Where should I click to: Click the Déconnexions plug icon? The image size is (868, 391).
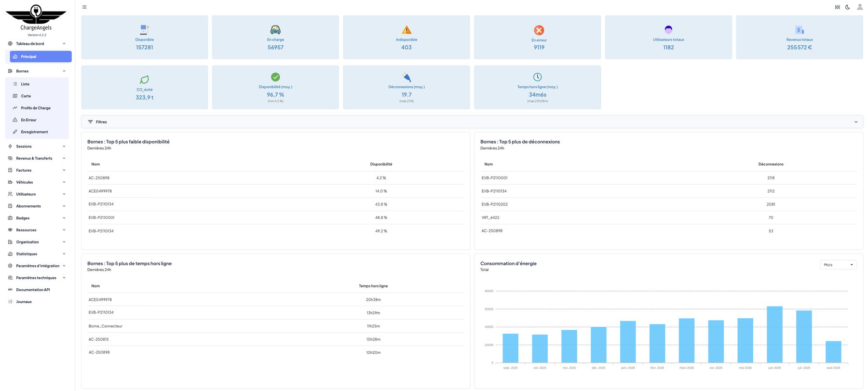[407, 77]
